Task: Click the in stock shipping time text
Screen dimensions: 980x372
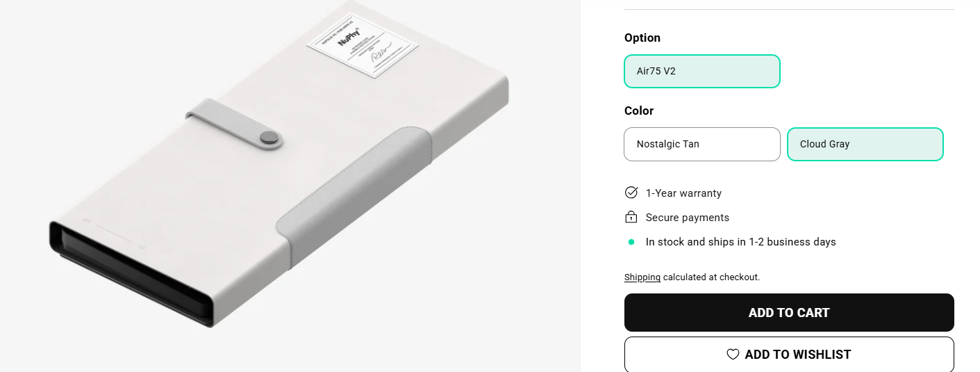Action: pos(740,242)
